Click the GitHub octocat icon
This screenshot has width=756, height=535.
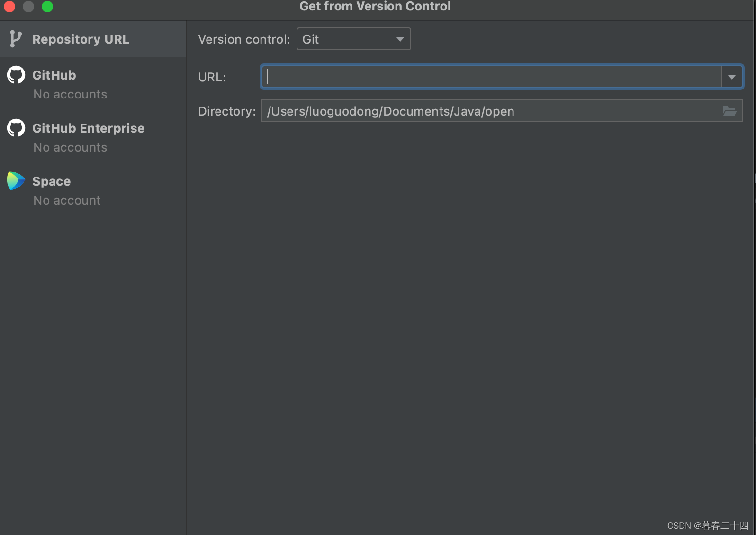click(16, 75)
